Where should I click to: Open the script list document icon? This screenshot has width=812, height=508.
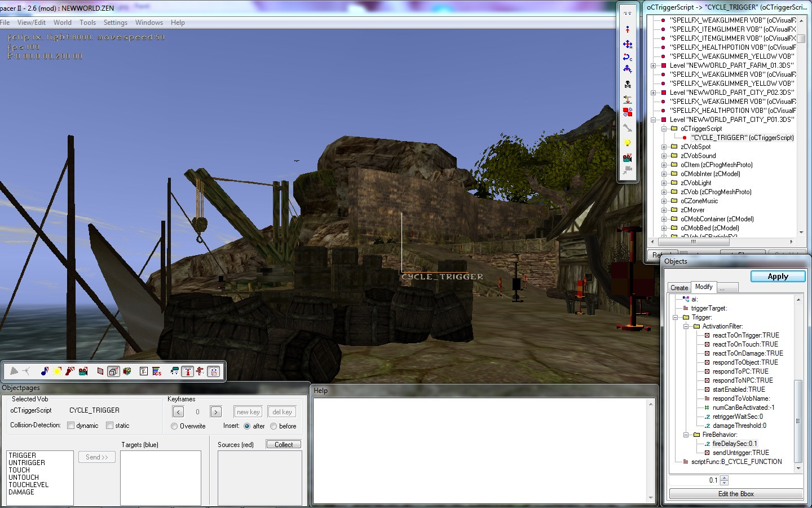pyautogui.click(x=143, y=371)
